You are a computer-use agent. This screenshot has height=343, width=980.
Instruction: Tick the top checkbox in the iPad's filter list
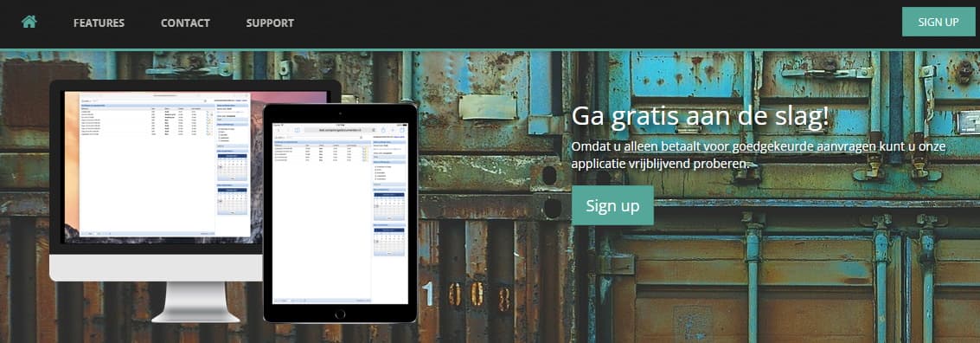pos(375,165)
